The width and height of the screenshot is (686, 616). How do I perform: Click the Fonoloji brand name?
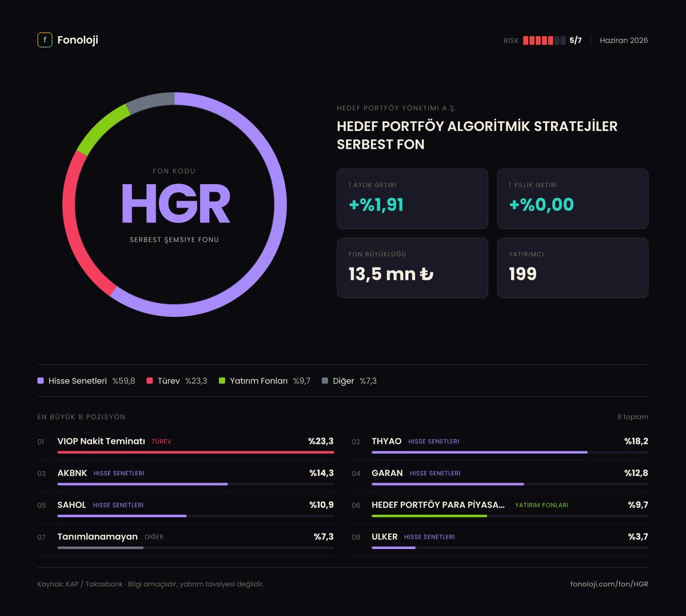[x=78, y=40]
